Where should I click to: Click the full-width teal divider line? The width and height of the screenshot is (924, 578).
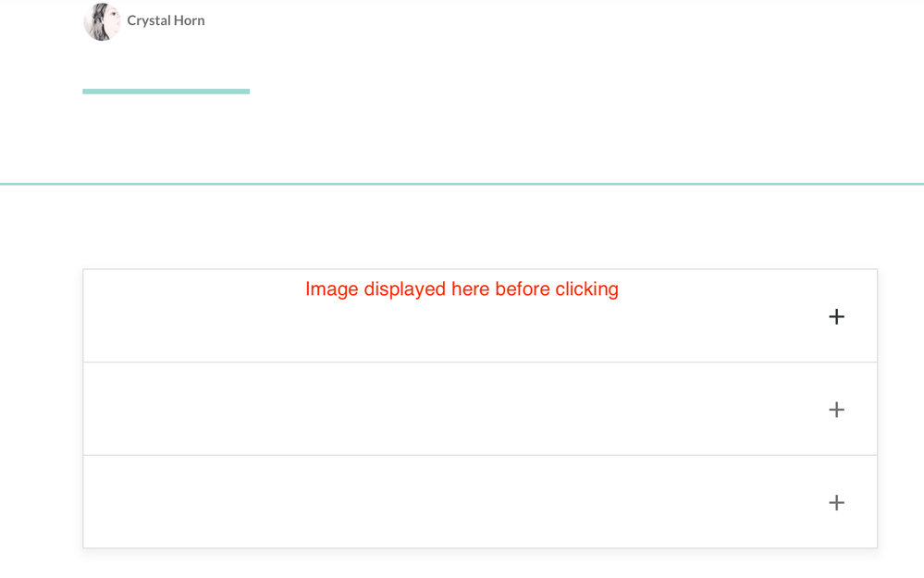click(462, 184)
